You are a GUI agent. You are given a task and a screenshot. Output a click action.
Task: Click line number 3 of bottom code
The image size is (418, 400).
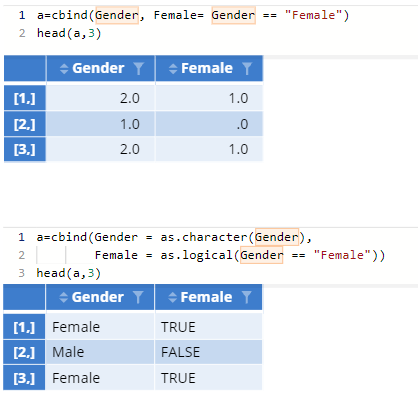point(22,273)
